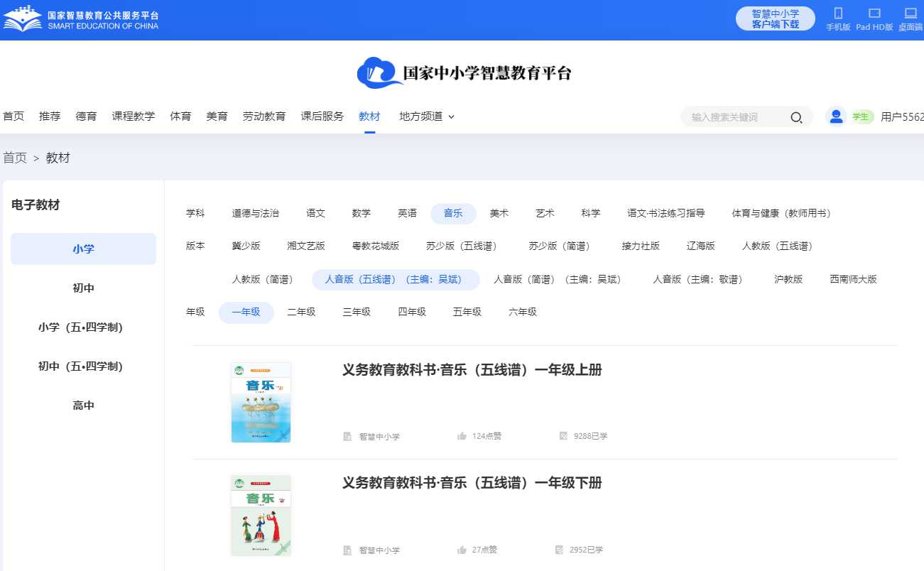
Task: Select 高中 in the sidebar
Action: [83, 406]
